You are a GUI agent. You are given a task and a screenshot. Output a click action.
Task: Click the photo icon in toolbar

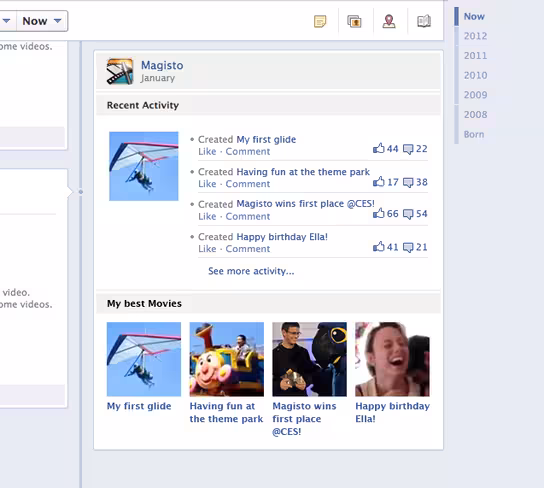[354, 22]
